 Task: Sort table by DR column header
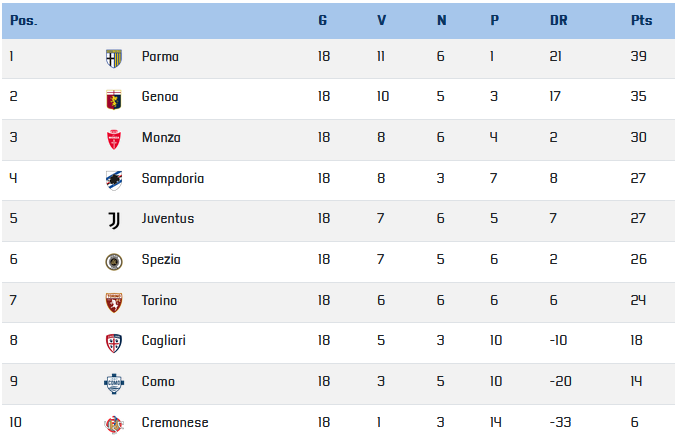(559, 20)
